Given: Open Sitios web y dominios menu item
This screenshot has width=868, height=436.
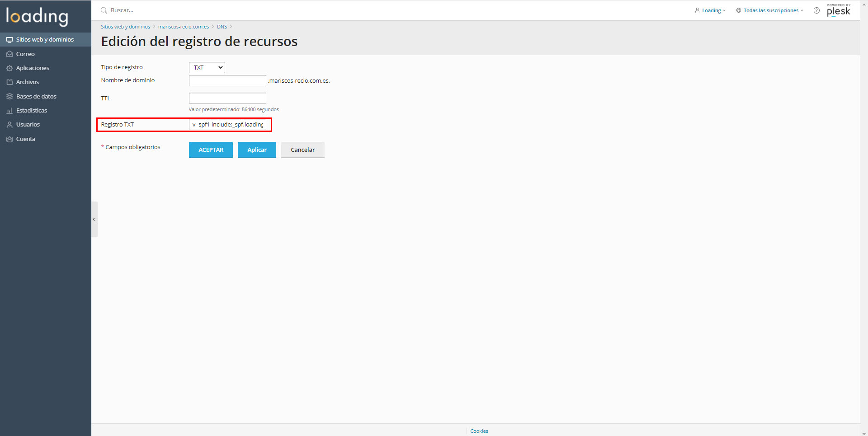Looking at the screenshot, I should 45,40.
